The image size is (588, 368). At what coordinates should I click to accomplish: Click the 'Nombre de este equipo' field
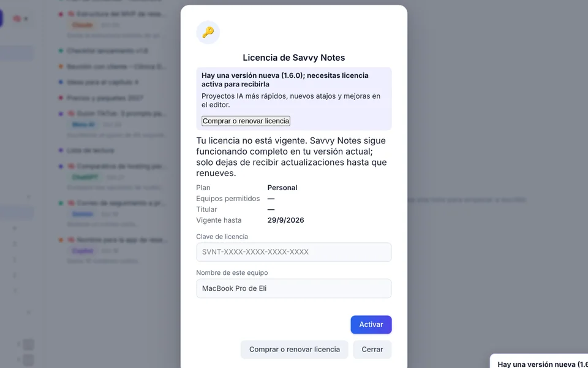coord(293,288)
